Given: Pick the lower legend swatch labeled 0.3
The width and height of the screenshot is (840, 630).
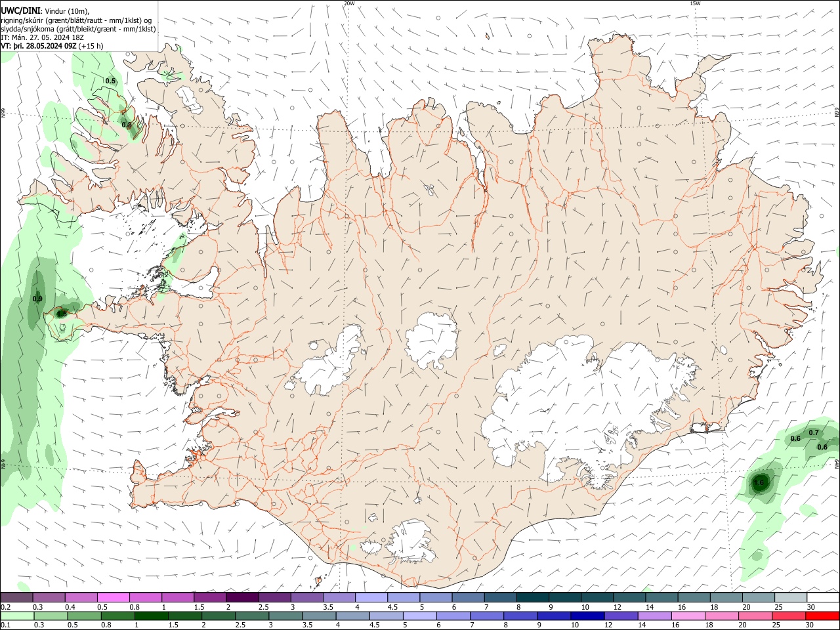Looking at the screenshot, I should click(51, 616).
